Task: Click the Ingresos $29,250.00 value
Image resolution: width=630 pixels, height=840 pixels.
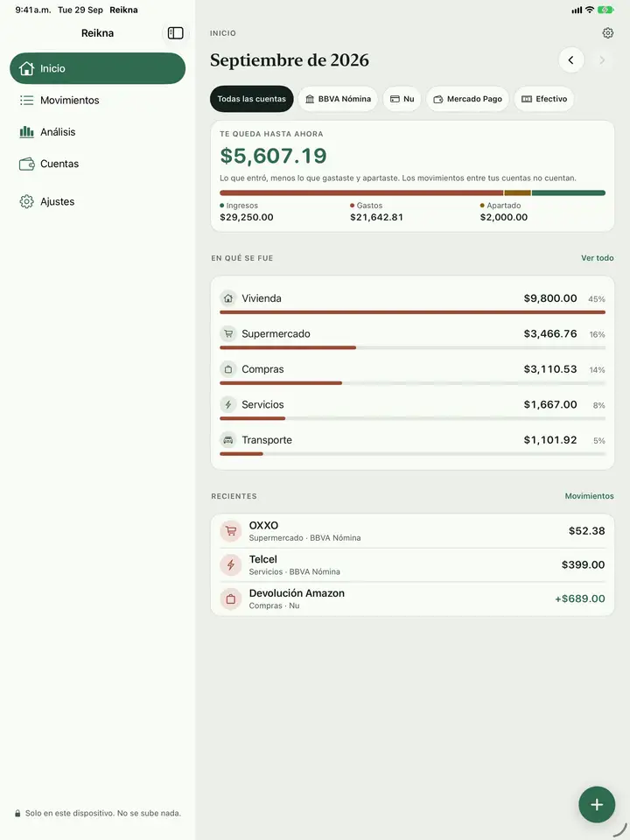Action: point(247,218)
